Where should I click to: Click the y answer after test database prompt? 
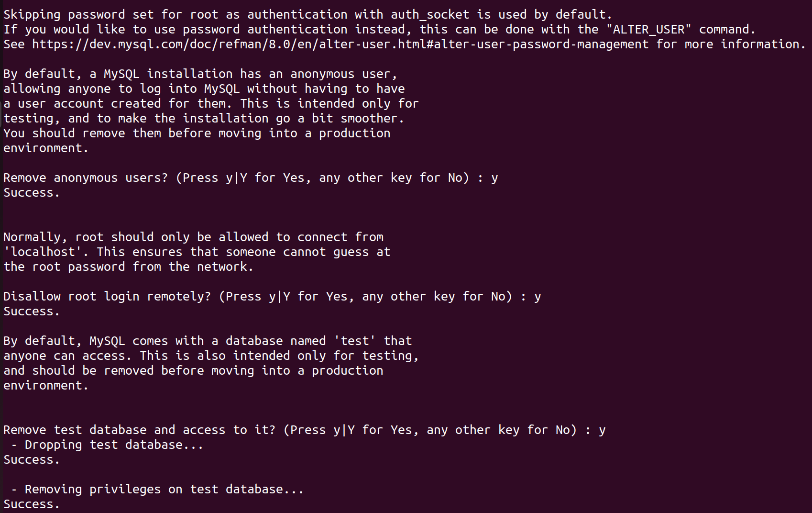602,430
